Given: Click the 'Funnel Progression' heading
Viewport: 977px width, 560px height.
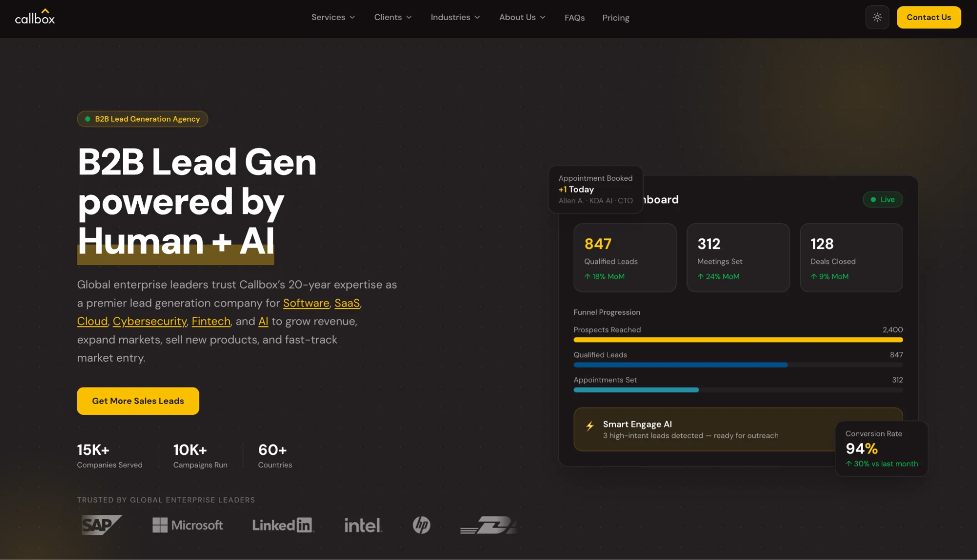Looking at the screenshot, I should [x=607, y=312].
